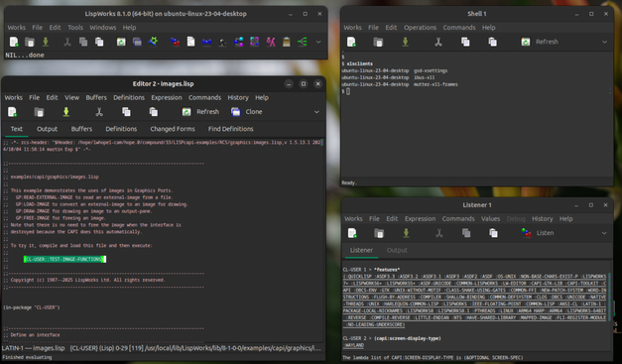Select Listener tab in Listener 1

[x=361, y=250]
